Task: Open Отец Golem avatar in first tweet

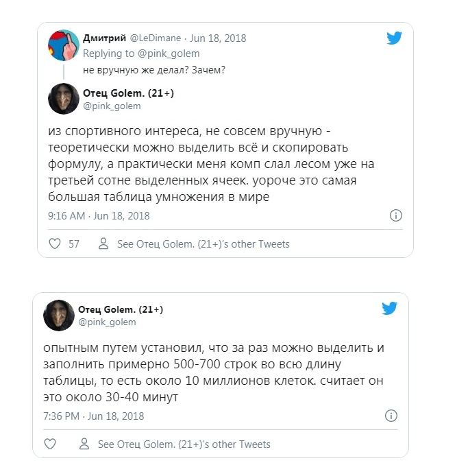Action: click(64, 99)
